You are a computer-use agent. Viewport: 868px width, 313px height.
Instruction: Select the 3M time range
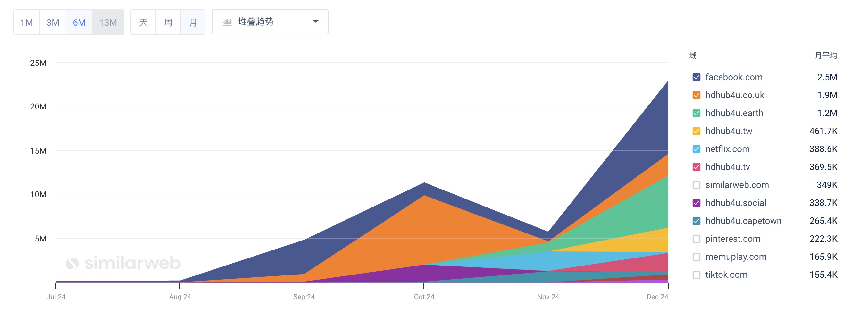point(53,22)
